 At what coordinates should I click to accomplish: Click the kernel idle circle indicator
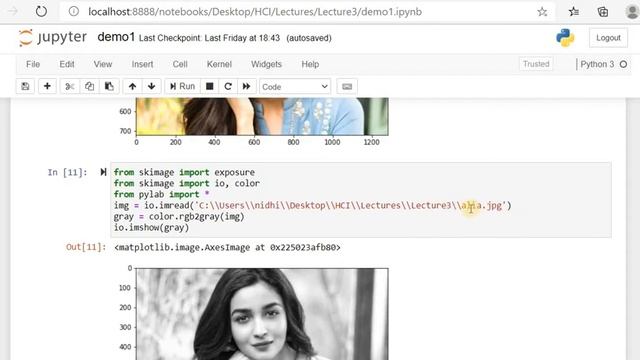pyautogui.click(x=623, y=64)
